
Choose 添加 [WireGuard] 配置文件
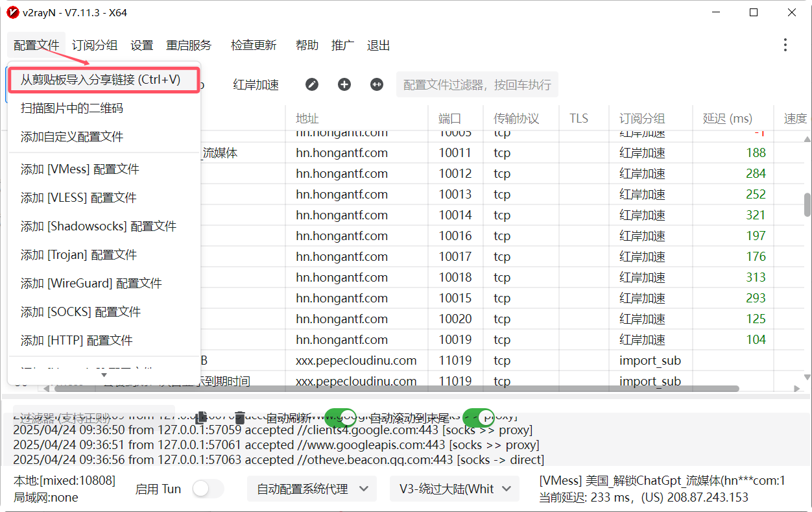pyautogui.click(x=104, y=284)
